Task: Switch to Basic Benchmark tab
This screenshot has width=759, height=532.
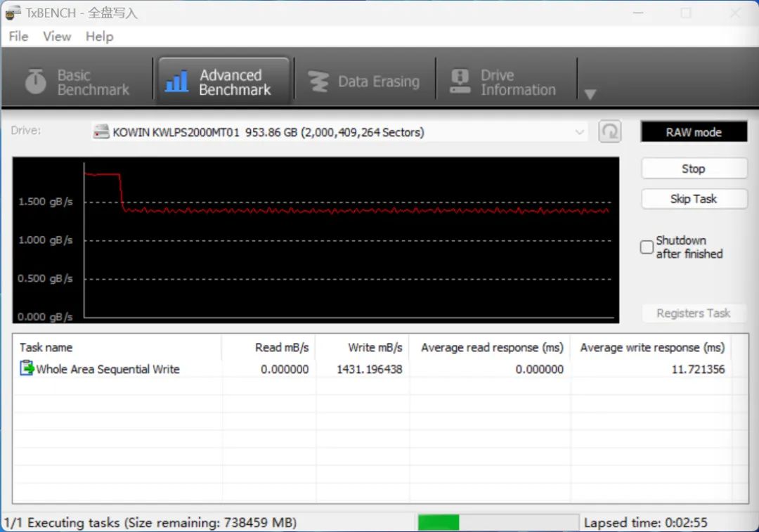Action: pos(77,82)
